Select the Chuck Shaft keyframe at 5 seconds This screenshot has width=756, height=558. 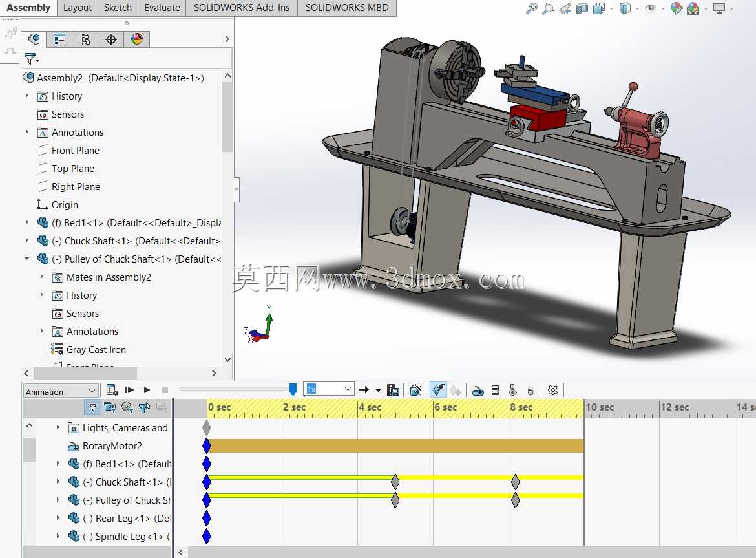tap(395, 481)
